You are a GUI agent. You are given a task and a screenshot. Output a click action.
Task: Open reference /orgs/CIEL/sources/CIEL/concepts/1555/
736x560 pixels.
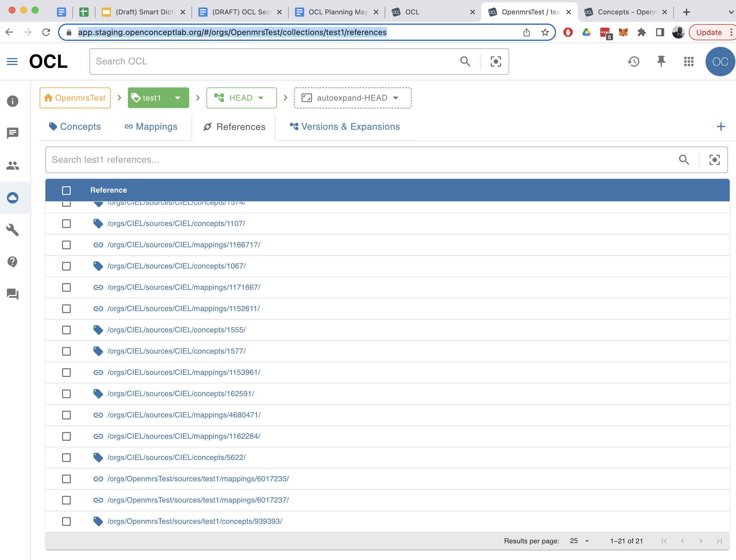click(x=176, y=330)
